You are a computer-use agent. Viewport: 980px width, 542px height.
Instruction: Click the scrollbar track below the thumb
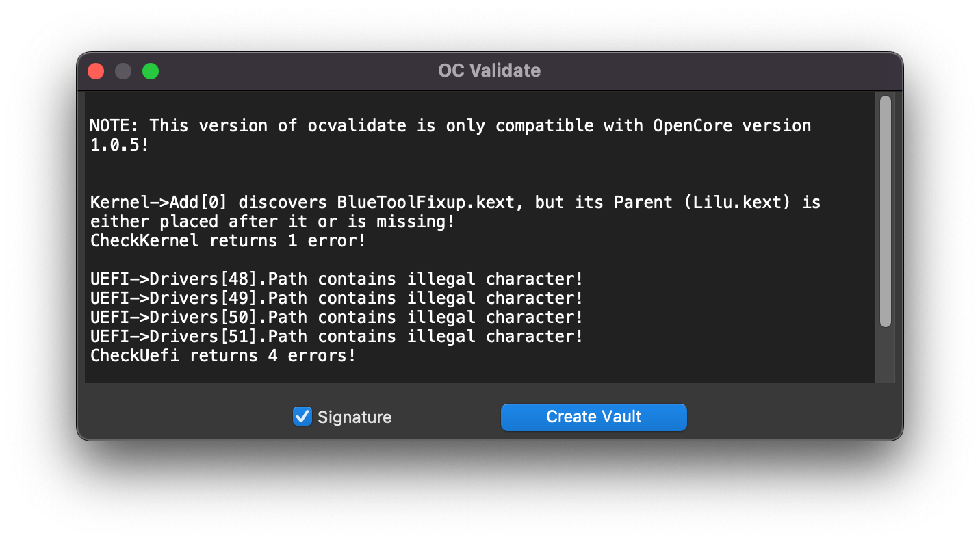pyautogui.click(x=885, y=356)
